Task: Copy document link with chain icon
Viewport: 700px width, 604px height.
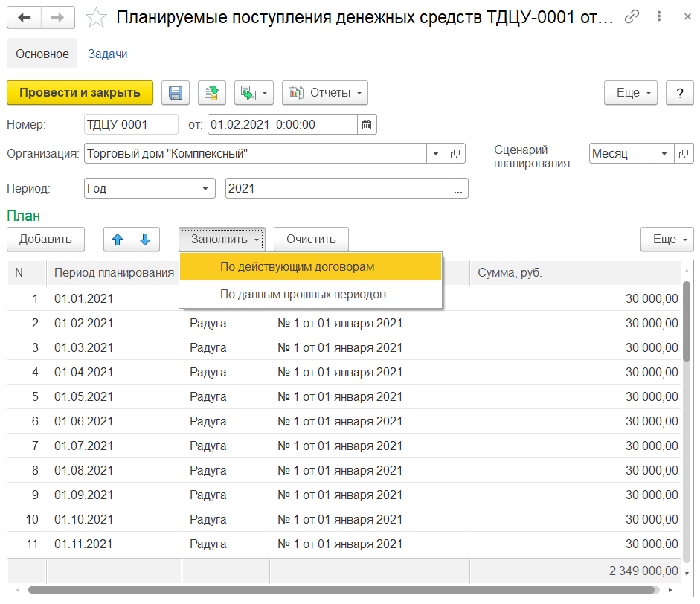Action: [x=632, y=17]
